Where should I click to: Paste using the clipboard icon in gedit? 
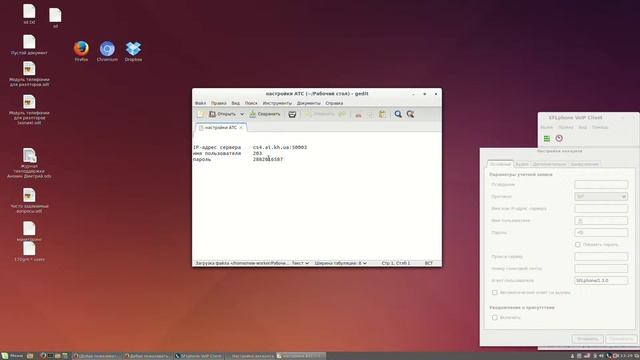click(382, 114)
